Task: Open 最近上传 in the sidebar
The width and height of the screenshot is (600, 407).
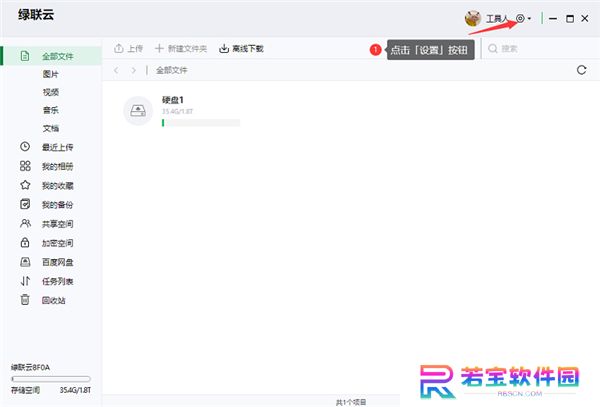Action: click(x=57, y=147)
